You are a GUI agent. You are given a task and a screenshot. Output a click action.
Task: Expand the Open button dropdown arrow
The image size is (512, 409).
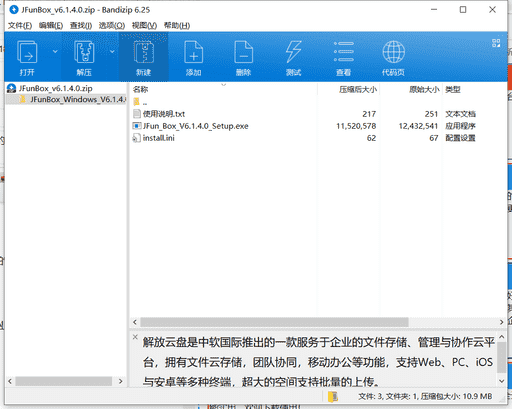55,52
